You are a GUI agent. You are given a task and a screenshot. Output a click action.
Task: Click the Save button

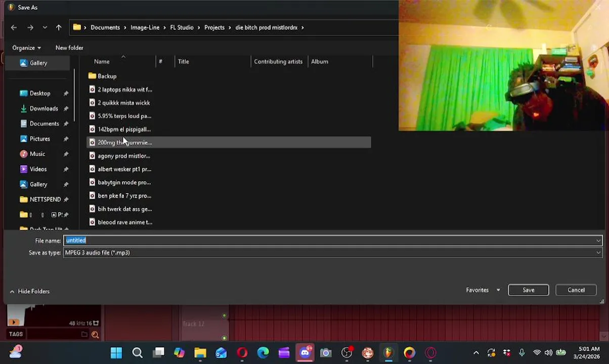tap(528, 290)
